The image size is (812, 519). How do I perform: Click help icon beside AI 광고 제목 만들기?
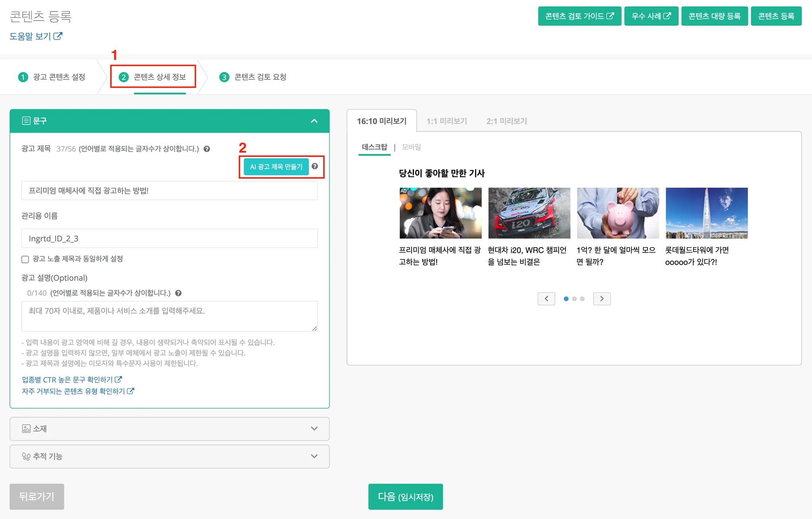[315, 166]
